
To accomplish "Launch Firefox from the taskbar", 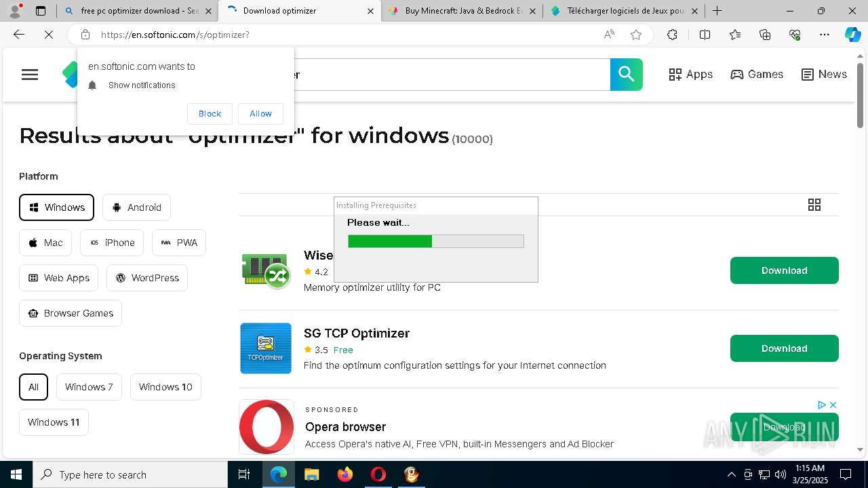I will (x=345, y=474).
